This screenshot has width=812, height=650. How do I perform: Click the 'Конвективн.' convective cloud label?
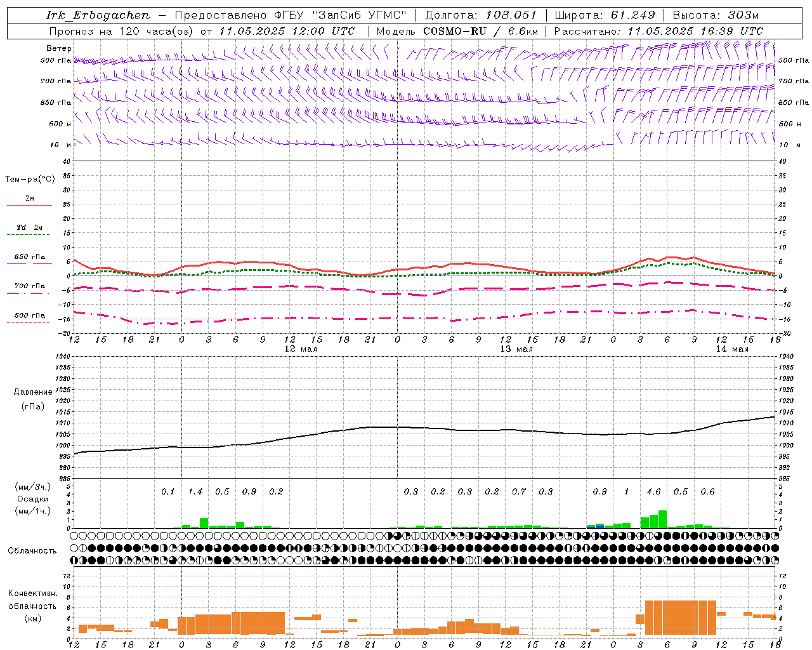pyautogui.click(x=32, y=594)
